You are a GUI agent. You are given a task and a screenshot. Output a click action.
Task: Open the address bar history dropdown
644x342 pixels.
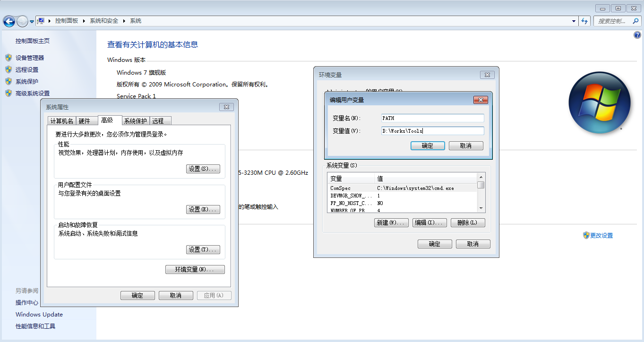(x=574, y=21)
